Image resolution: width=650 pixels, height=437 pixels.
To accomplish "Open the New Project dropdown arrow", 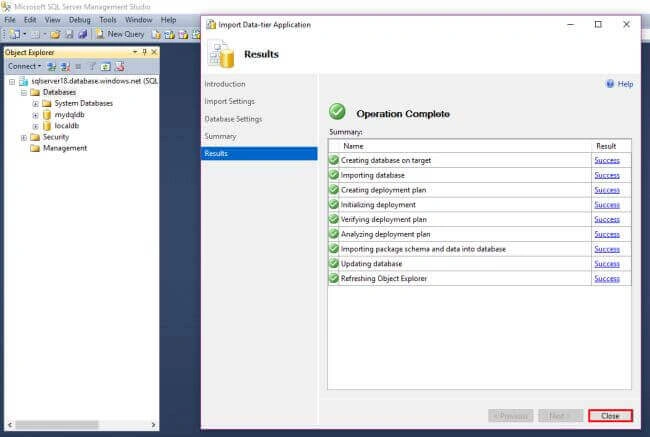I will click(24, 34).
